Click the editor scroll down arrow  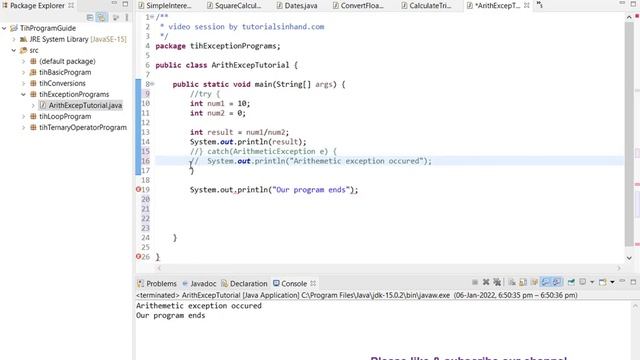click(x=629, y=258)
